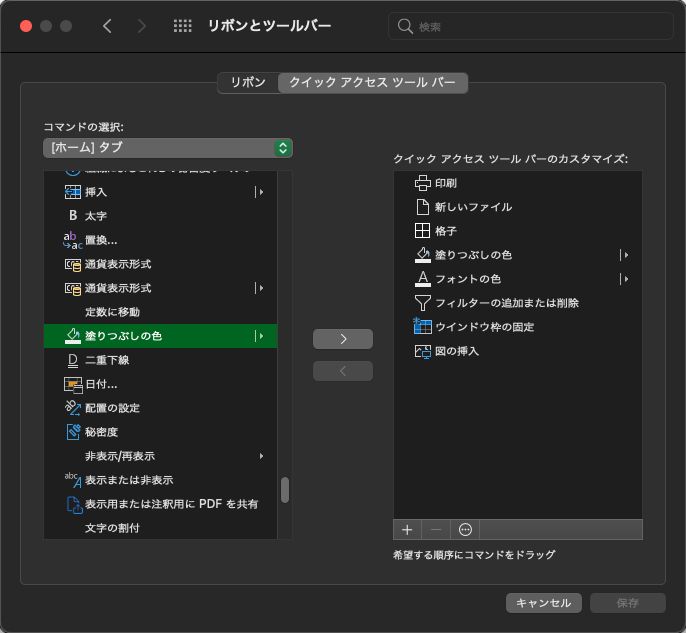Viewport: 686px width, 633px height.
Task: Expand the 非表示/再表示 submenu arrow
Action: tap(262, 456)
